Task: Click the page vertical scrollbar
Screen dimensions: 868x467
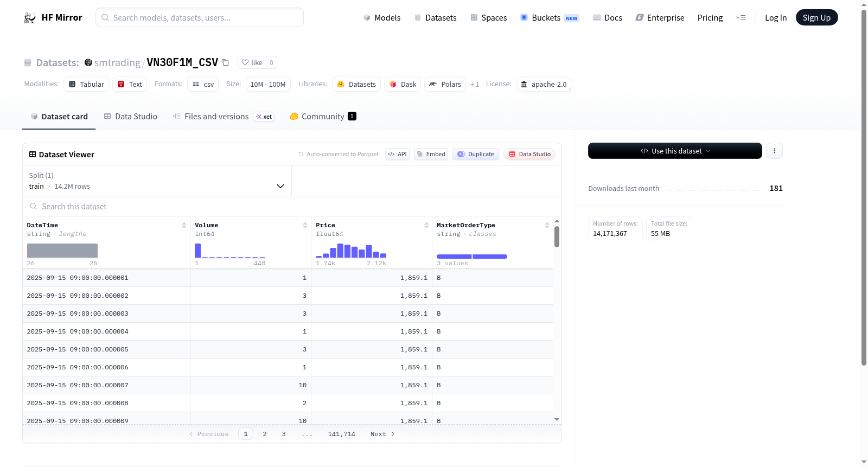Action: 864,187
